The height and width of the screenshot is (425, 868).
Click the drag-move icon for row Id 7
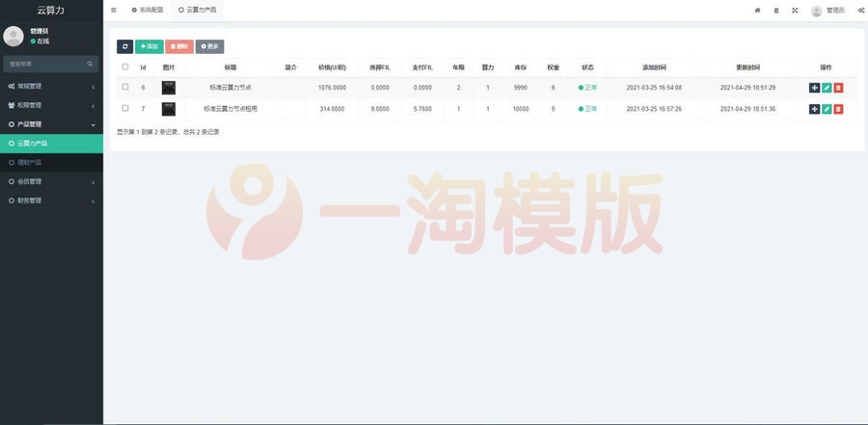814,109
